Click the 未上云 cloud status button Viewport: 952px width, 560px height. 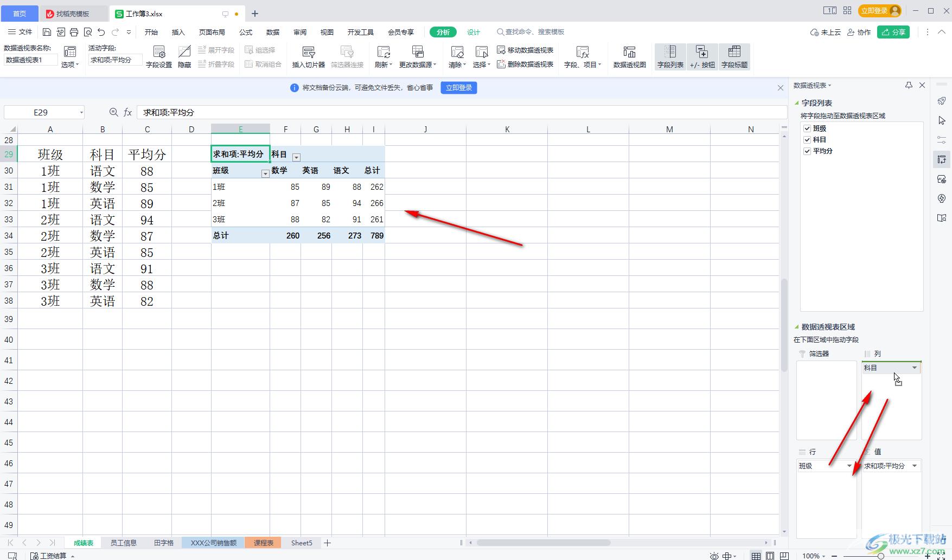(826, 33)
